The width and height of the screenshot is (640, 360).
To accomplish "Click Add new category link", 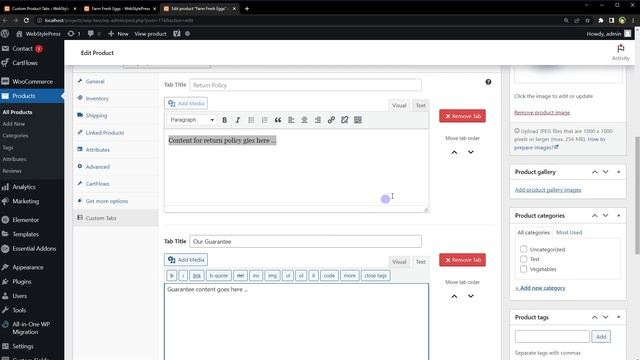I will pyautogui.click(x=540, y=288).
